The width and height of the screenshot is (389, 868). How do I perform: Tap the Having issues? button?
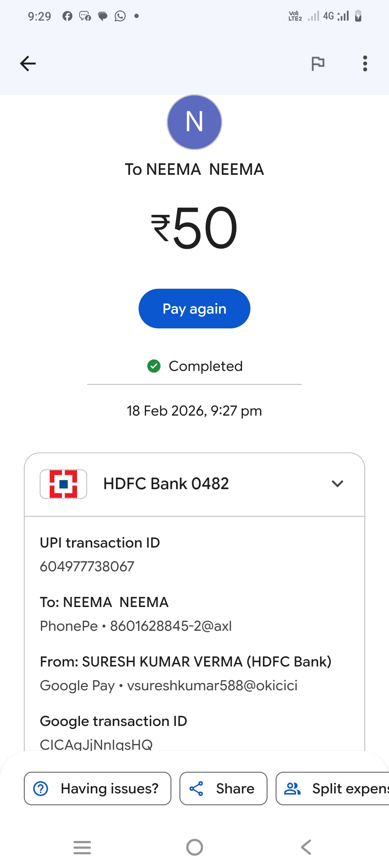[97, 788]
